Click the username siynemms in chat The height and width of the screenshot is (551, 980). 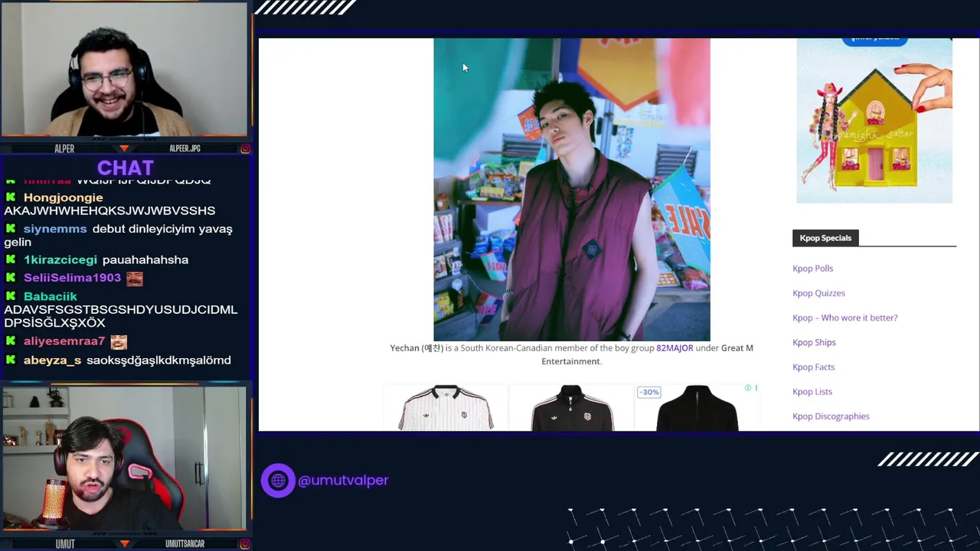(x=55, y=229)
